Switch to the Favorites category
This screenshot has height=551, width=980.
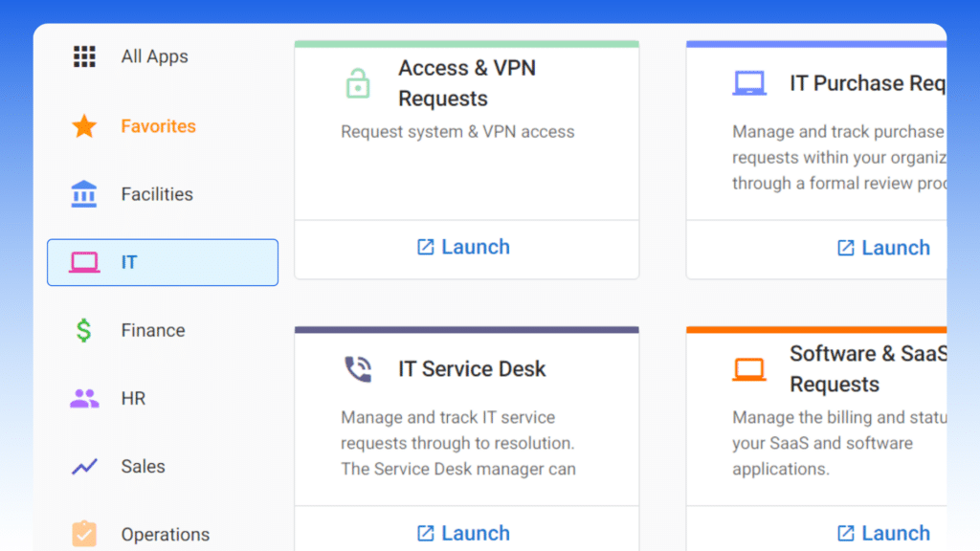158,126
